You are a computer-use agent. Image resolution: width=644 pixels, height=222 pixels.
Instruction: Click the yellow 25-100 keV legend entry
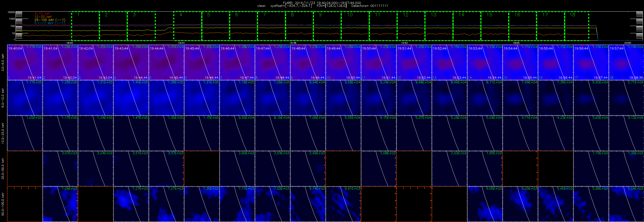(50, 20)
